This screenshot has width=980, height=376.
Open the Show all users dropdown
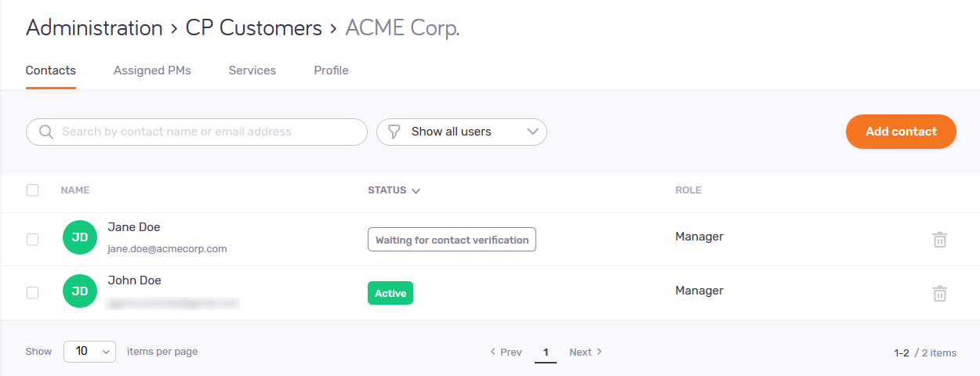tap(462, 132)
